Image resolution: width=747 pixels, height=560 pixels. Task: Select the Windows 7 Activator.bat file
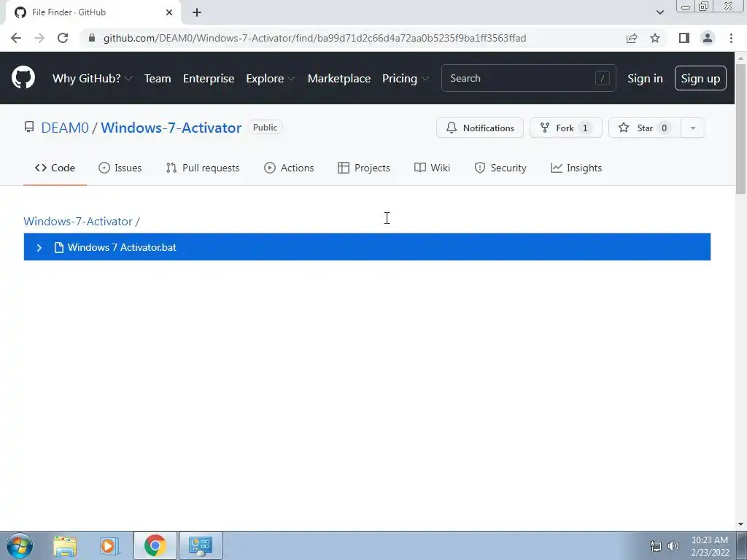click(x=367, y=247)
